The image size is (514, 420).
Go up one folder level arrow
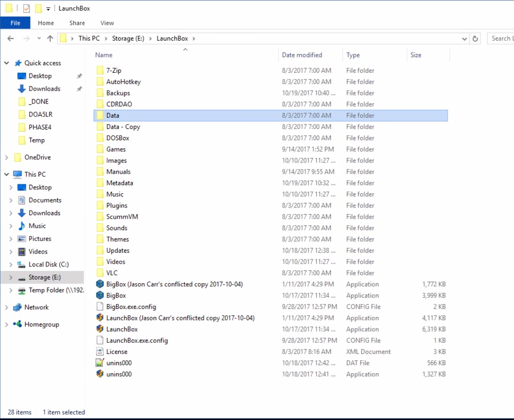click(50, 38)
